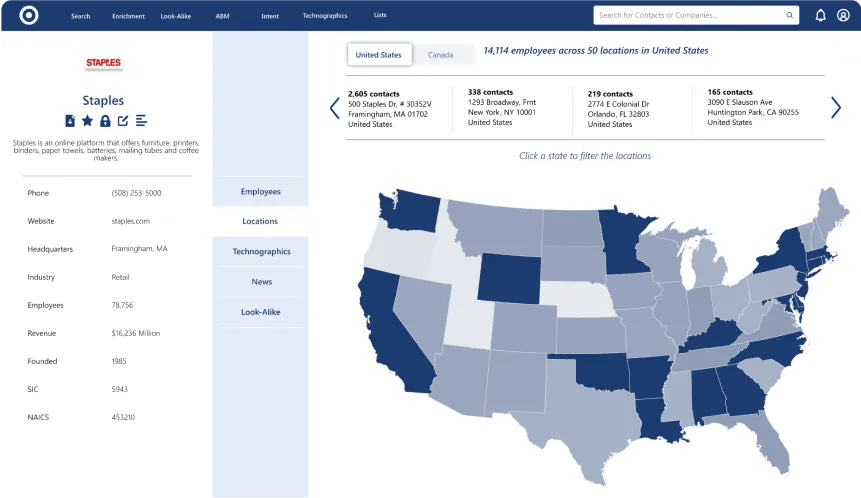Filter locations by Wyoming on the map
861x498 pixels.
509,278
